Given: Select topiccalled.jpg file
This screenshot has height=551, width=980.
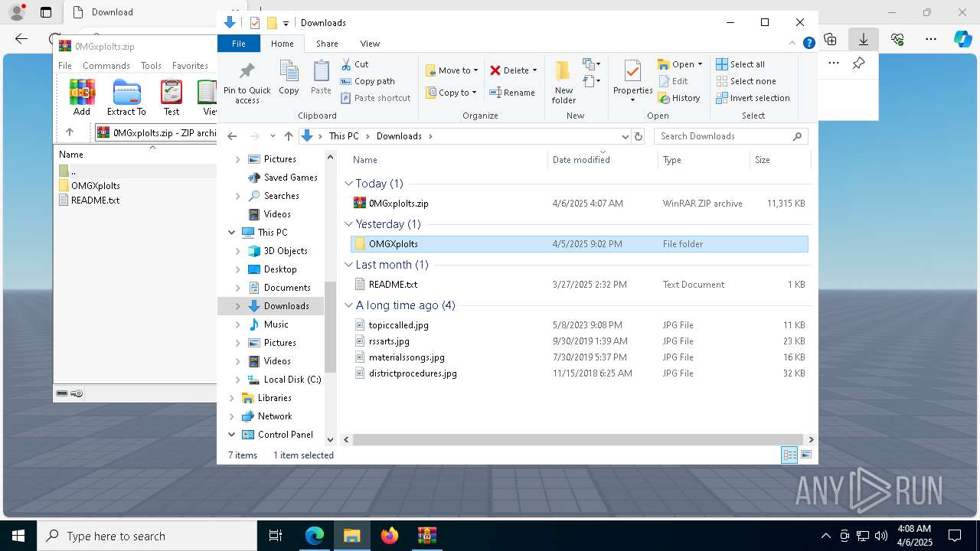Looking at the screenshot, I should (580, 325).
